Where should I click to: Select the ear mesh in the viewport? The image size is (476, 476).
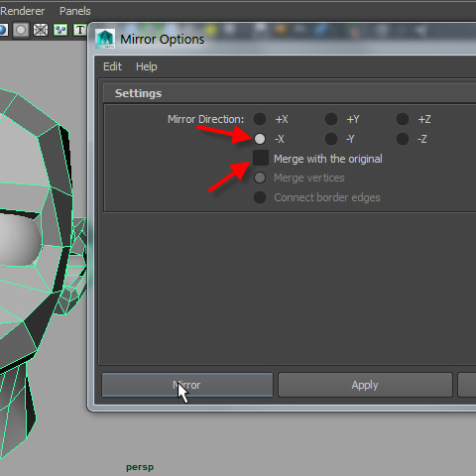[74, 265]
